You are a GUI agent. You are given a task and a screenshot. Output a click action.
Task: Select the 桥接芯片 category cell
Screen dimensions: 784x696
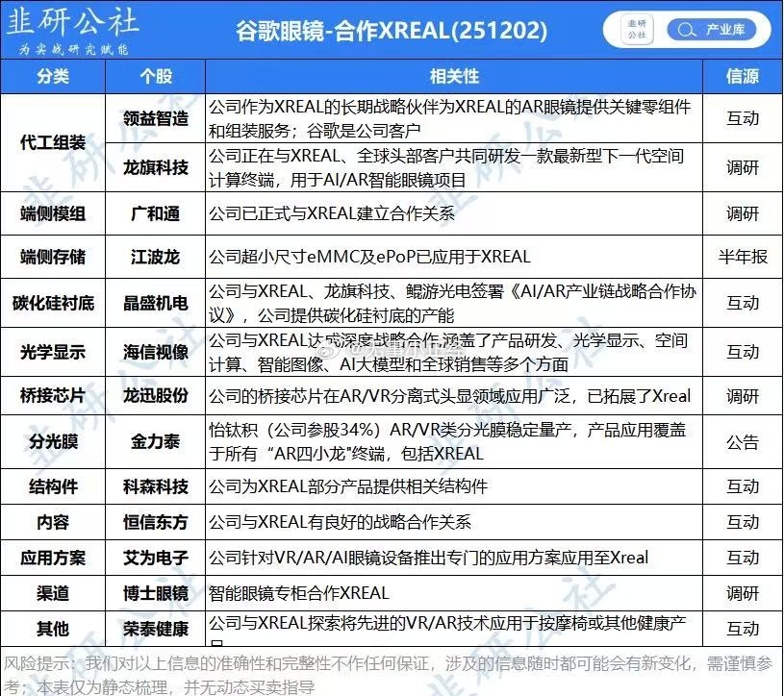[53, 396]
